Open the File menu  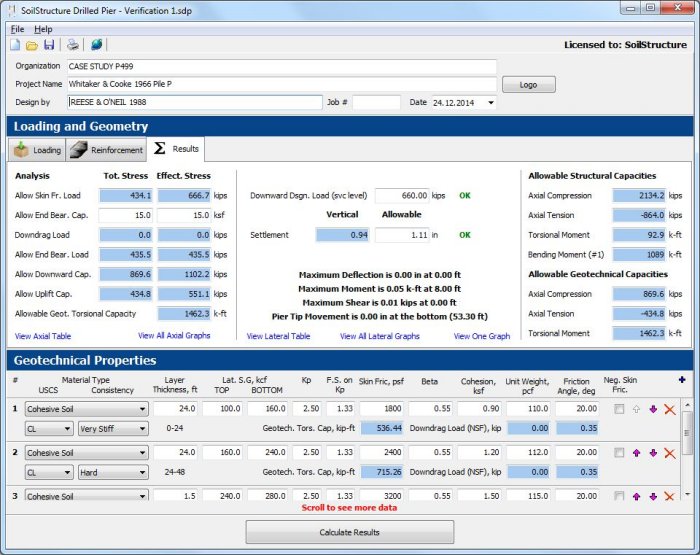coord(17,29)
